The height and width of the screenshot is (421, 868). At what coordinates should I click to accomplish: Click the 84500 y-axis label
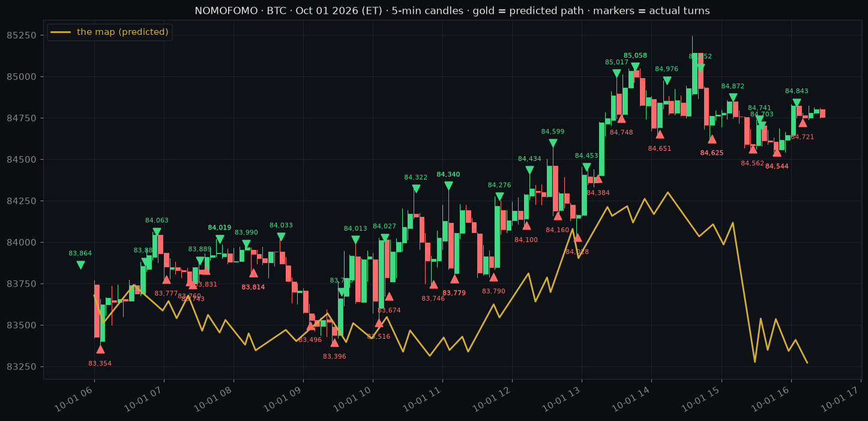point(22,159)
